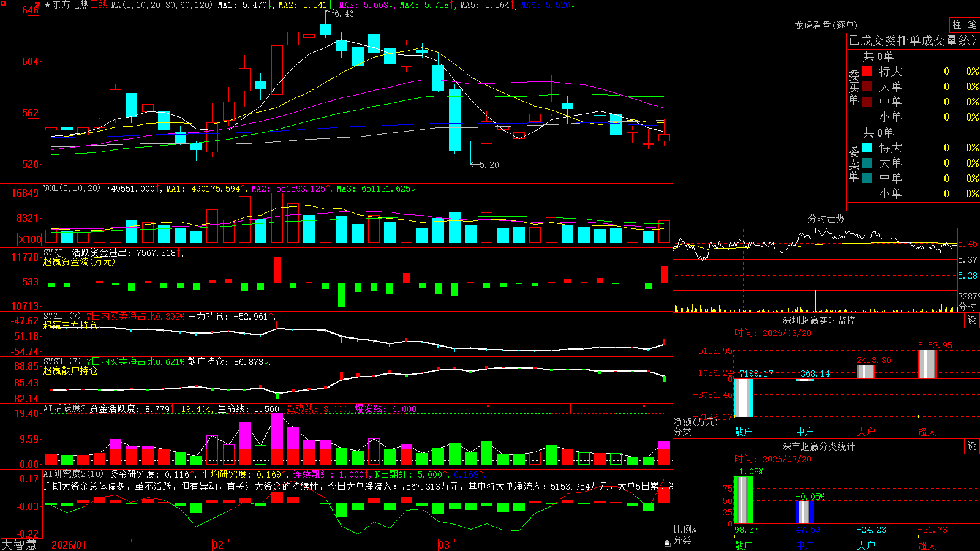Click the 龙虎看盘(逐单) panel title
The image size is (980, 551).
826,25
